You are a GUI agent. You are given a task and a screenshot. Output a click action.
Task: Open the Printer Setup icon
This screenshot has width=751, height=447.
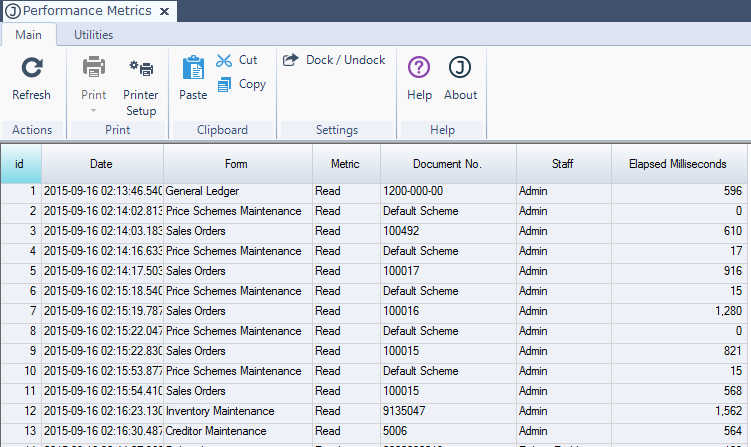[141, 68]
